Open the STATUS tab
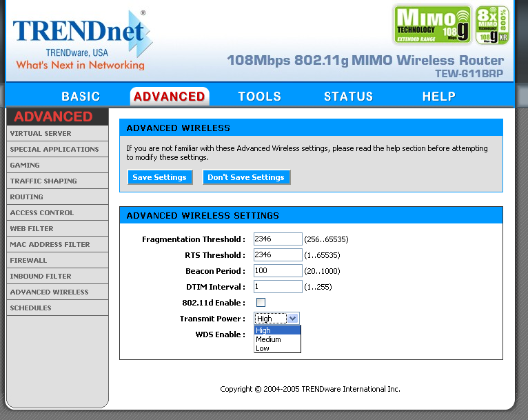Screen dimensions: 528x420 click(349, 97)
